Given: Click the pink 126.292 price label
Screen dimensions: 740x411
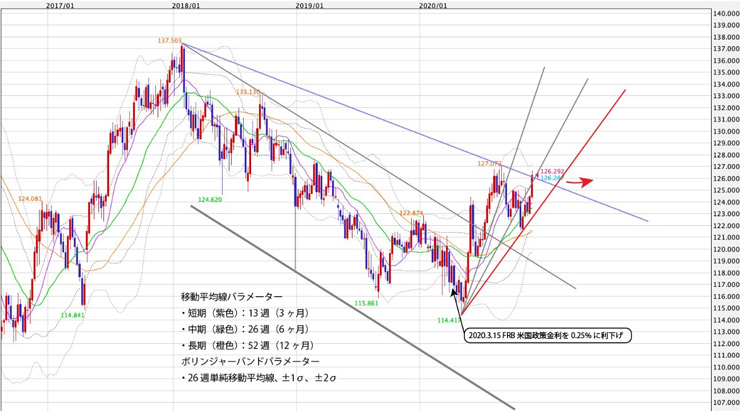Looking at the screenshot, I should pos(552,171).
